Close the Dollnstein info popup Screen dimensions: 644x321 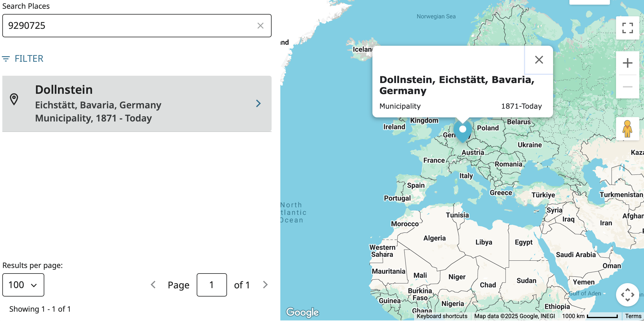coord(539,60)
